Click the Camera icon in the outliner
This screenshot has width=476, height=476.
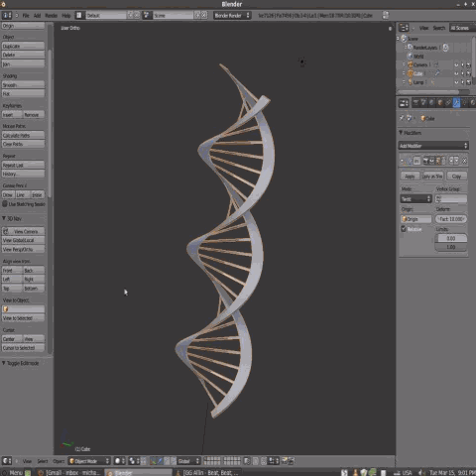tap(411, 64)
